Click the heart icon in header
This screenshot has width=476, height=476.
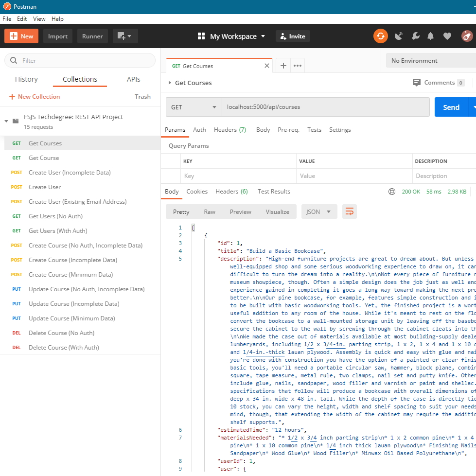click(447, 36)
